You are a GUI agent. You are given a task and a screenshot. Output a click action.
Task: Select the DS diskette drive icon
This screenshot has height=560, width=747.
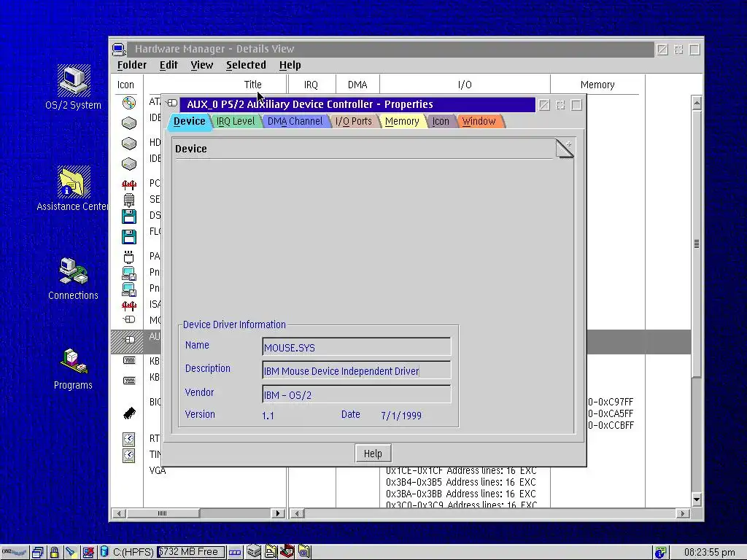pyautogui.click(x=128, y=216)
